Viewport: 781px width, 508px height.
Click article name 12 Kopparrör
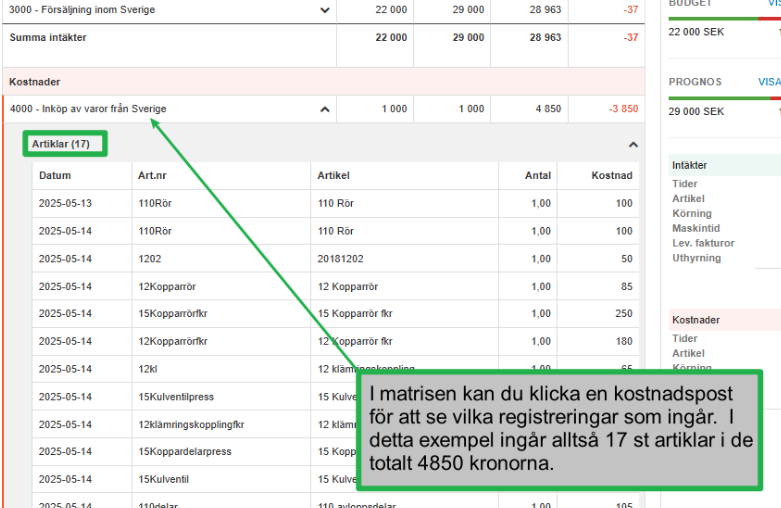coord(348,286)
